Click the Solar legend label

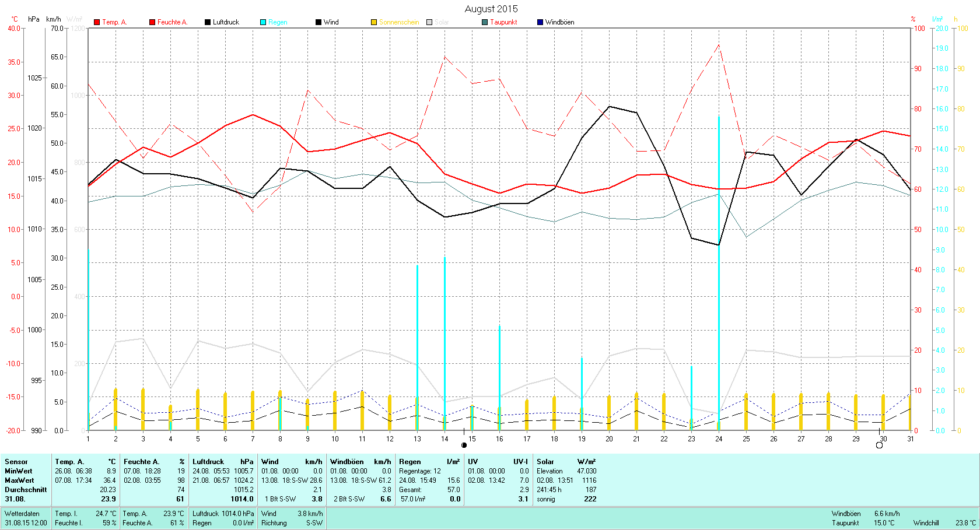click(x=442, y=22)
